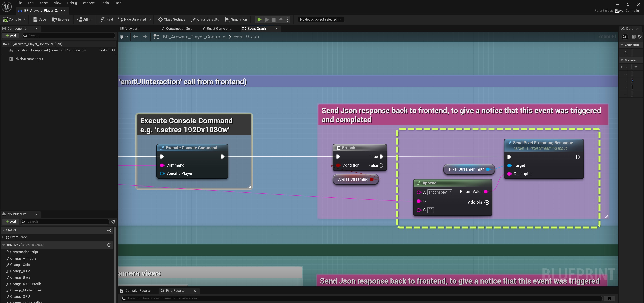Viewport: 644px width, 303px height.
Task: Open Class Defaults panel
Action: click(205, 19)
